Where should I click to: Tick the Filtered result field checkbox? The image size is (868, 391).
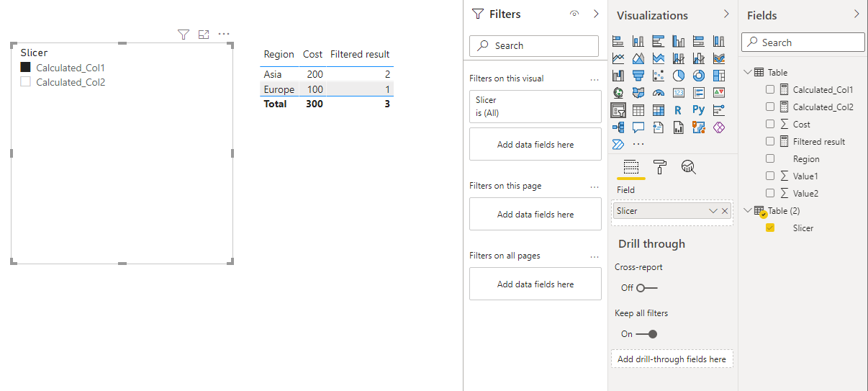(770, 141)
